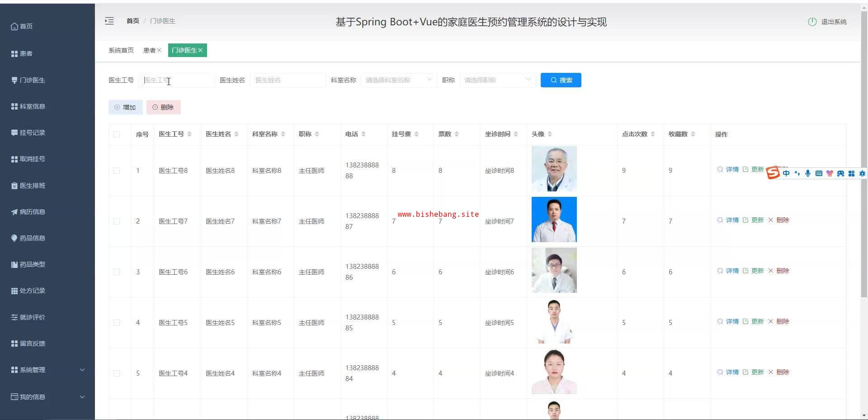Sort the table by 医生姓名 column arrows

[x=236, y=134]
